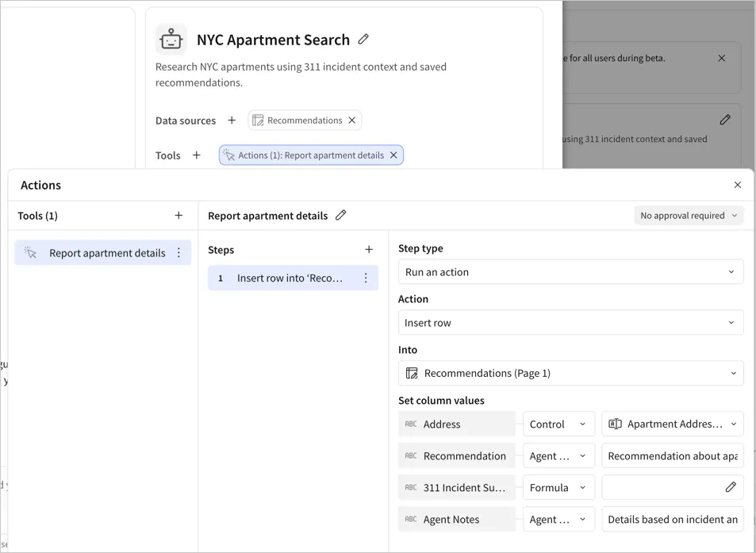Click the Address column field
Image resolution: width=756 pixels, height=553 pixels.
[x=457, y=424]
